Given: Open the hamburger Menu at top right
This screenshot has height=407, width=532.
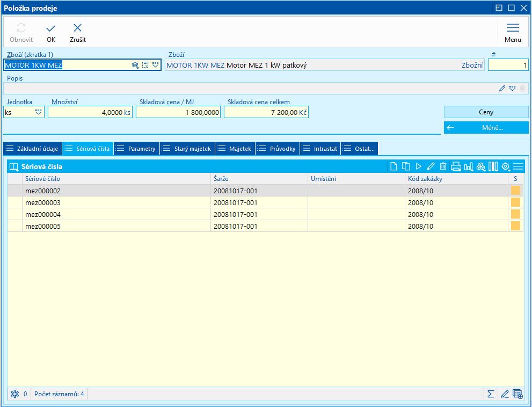Looking at the screenshot, I should (x=513, y=33).
